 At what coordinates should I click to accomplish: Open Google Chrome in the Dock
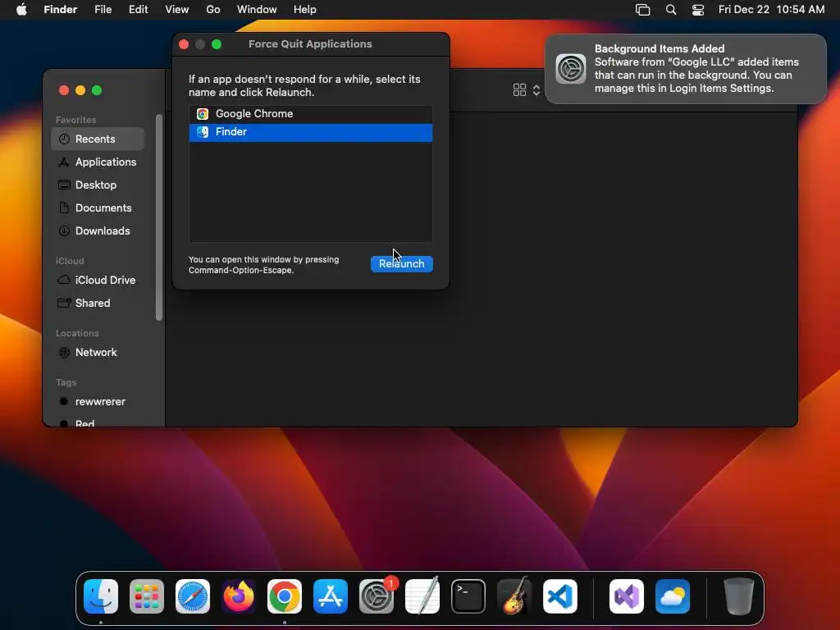pyautogui.click(x=285, y=596)
